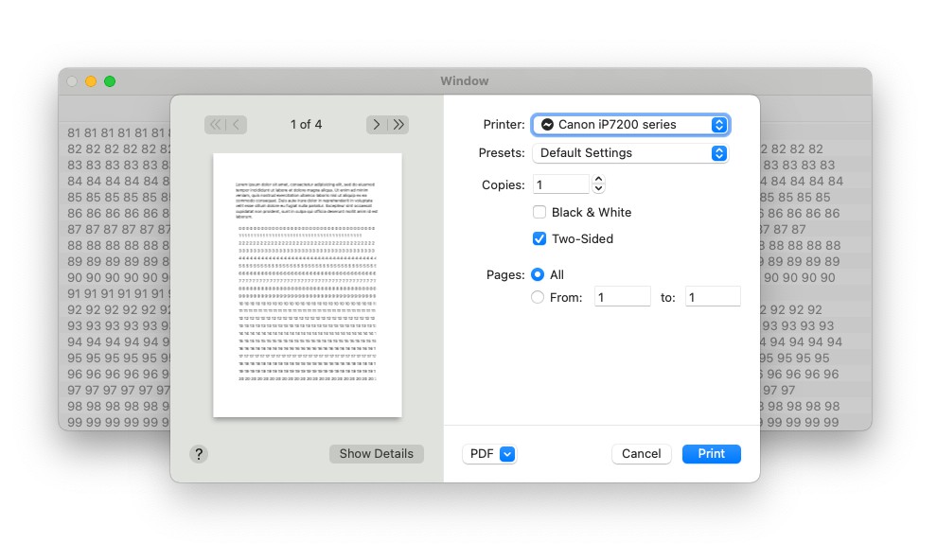Enable Black & White printing
The width and height of the screenshot is (937, 560).
point(539,212)
